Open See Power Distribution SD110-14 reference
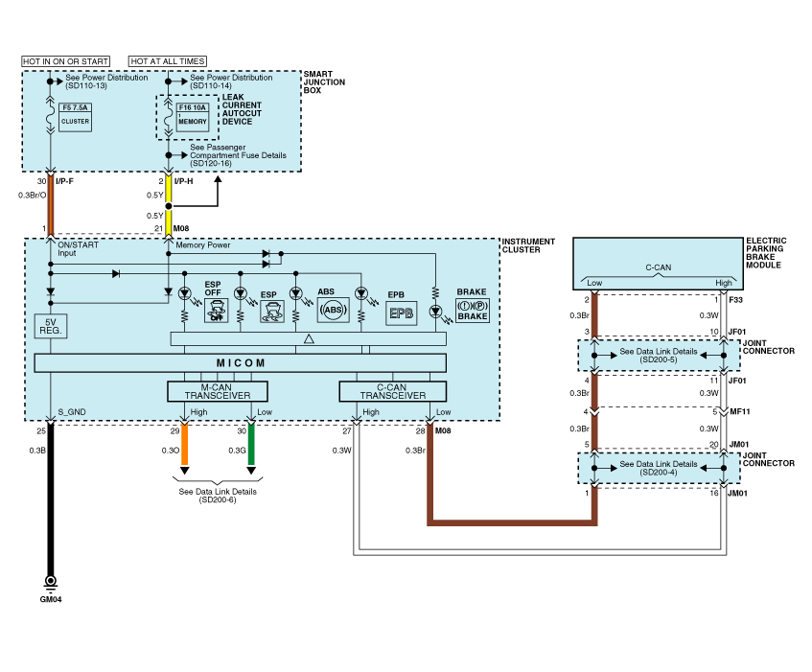Image resolution: width=812 pixels, height=672 pixels. coord(230,81)
